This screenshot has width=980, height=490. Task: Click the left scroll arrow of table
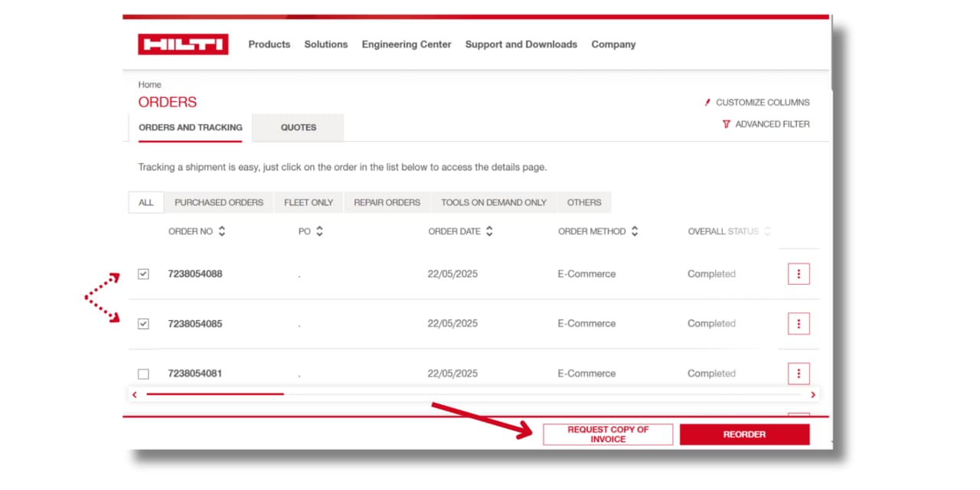click(x=135, y=394)
